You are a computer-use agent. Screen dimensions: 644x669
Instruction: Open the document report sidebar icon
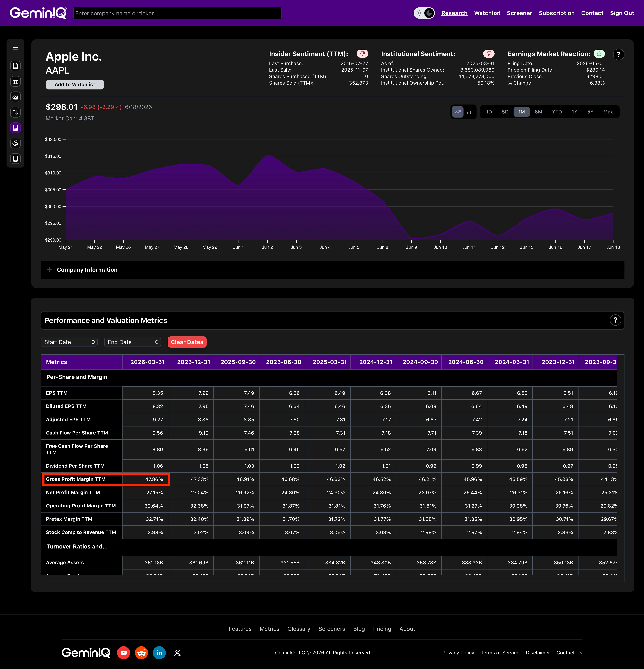[x=15, y=66]
